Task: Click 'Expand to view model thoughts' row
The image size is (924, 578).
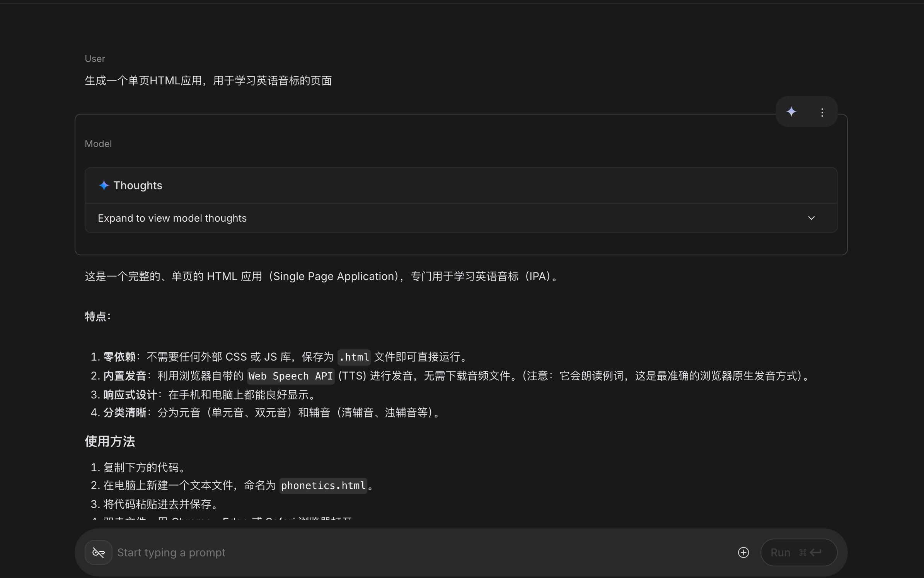Action: [x=172, y=218]
